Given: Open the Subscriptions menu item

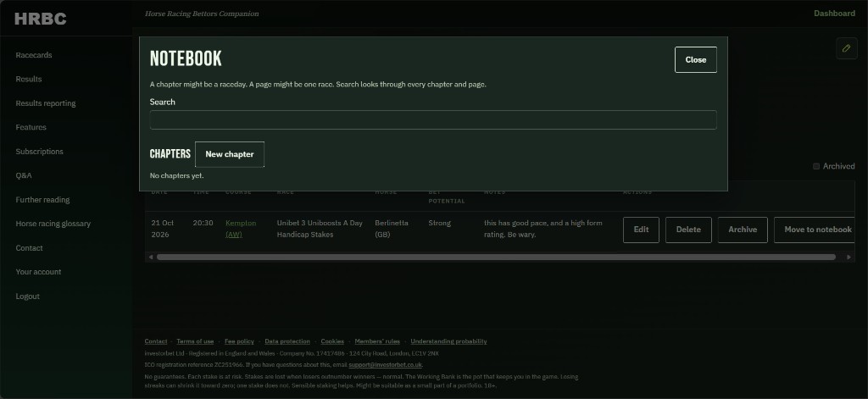Looking at the screenshot, I should [39, 151].
